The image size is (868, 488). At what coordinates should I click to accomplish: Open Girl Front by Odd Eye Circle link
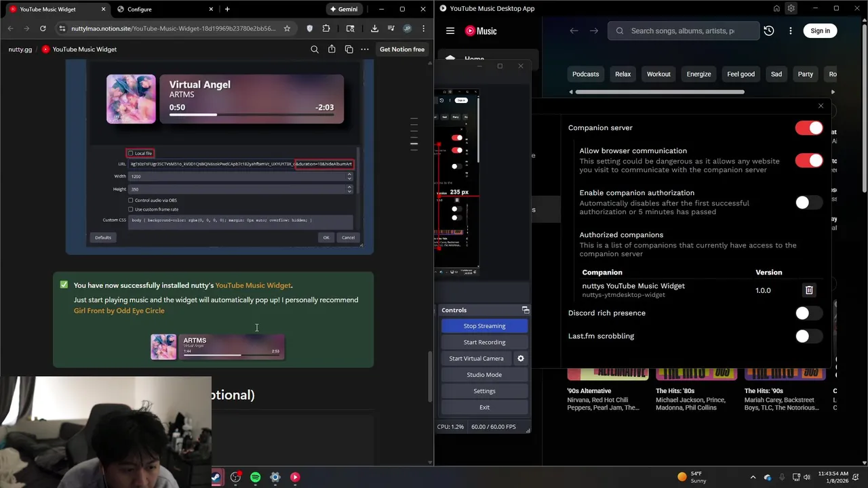119,310
